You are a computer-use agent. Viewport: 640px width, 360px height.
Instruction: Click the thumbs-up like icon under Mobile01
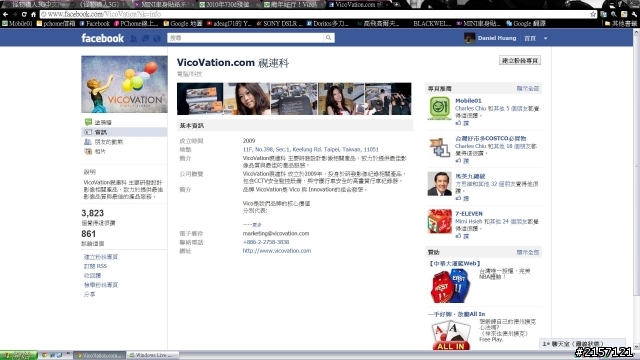click(x=458, y=123)
